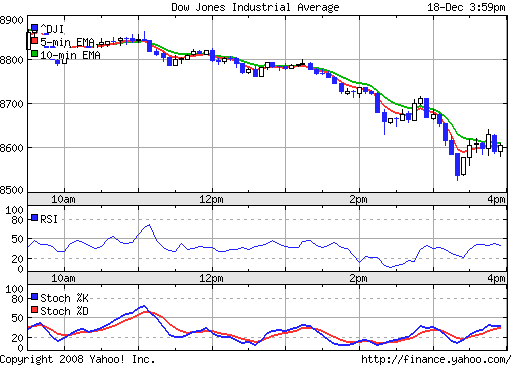Click the 8600 price axis label

coord(12,148)
